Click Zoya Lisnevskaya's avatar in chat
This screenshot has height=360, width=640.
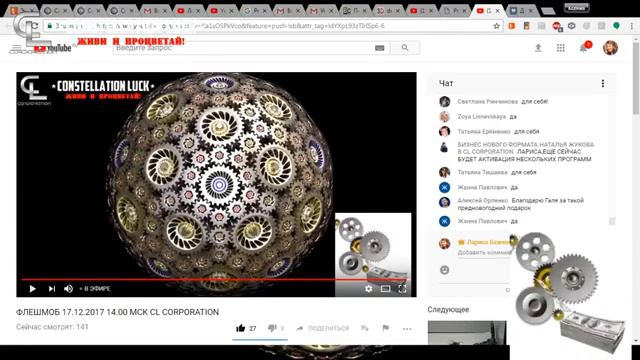(444, 117)
